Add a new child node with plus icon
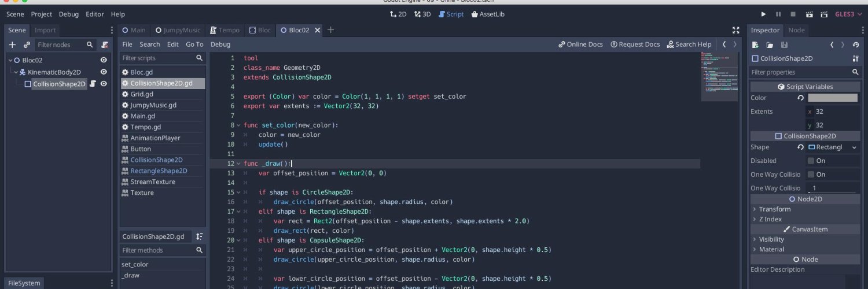This screenshot has height=289, width=868. tap(12, 45)
